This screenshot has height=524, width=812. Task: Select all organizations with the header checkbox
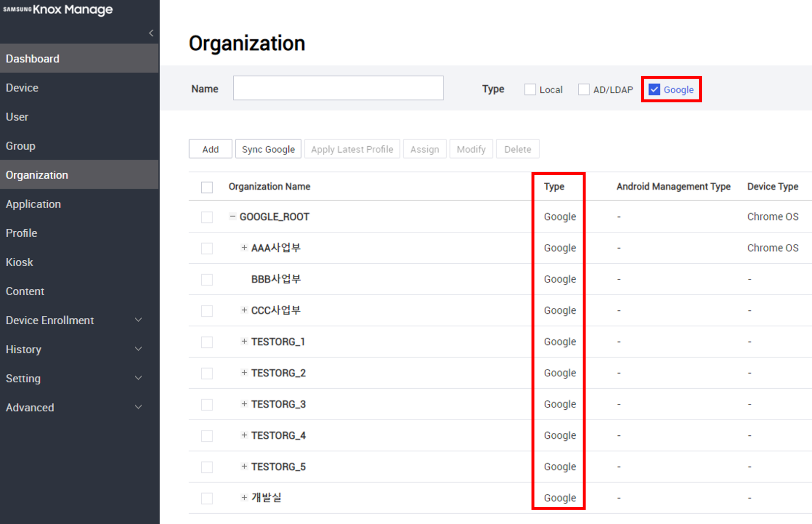tap(207, 187)
